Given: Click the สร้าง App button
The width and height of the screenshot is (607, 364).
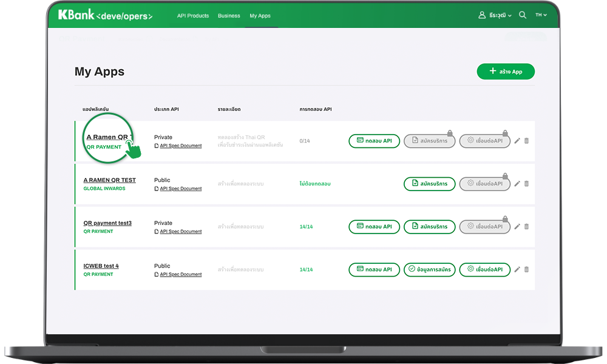Looking at the screenshot, I should 506,72.
